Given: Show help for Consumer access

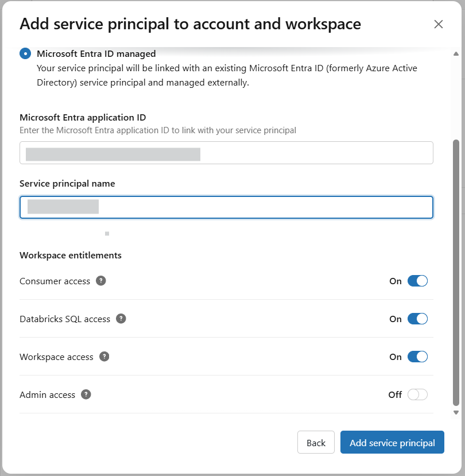Looking at the screenshot, I should 101,281.
